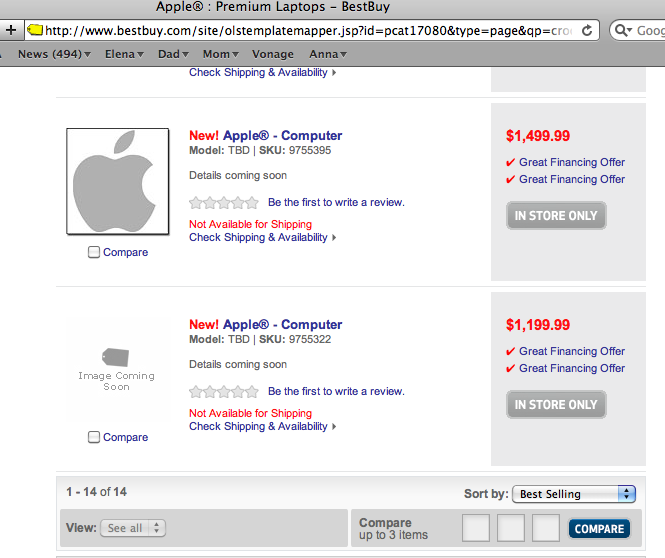Click the Compare label of the $1,199.99 item
The image size is (665, 558).
126,437
